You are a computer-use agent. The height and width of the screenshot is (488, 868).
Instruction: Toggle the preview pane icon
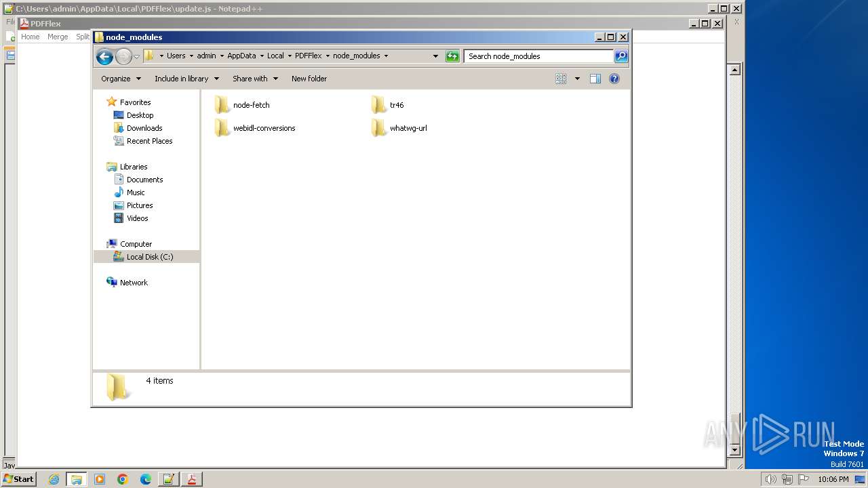tap(595, 79)
